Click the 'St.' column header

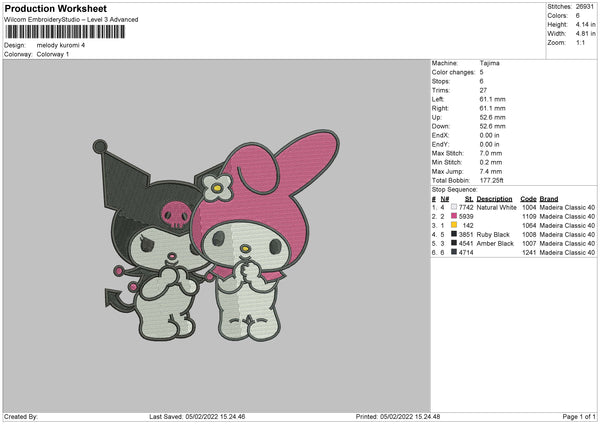click(x=469, y=199)
